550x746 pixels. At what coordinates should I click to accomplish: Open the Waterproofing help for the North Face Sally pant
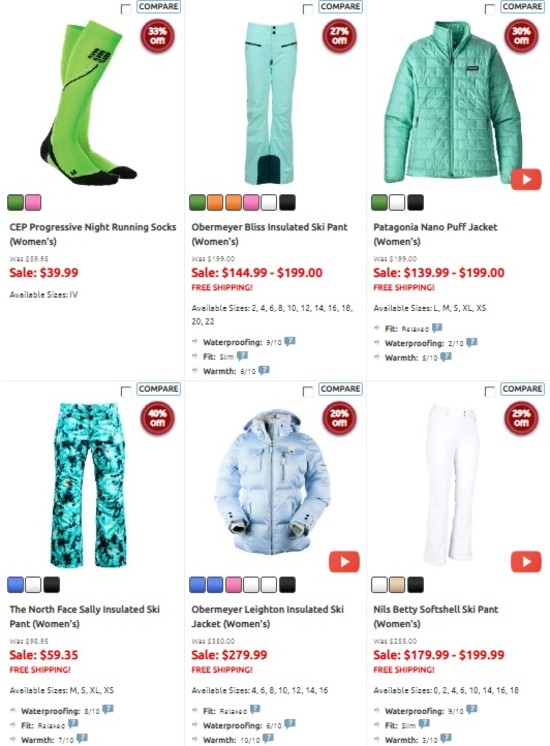click(108, 709)
